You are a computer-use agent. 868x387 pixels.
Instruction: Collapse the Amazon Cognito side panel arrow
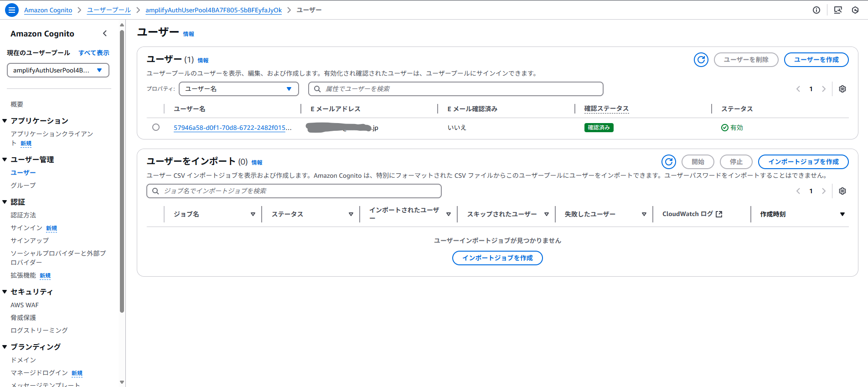pyautogui.click(x=105, y=33)
